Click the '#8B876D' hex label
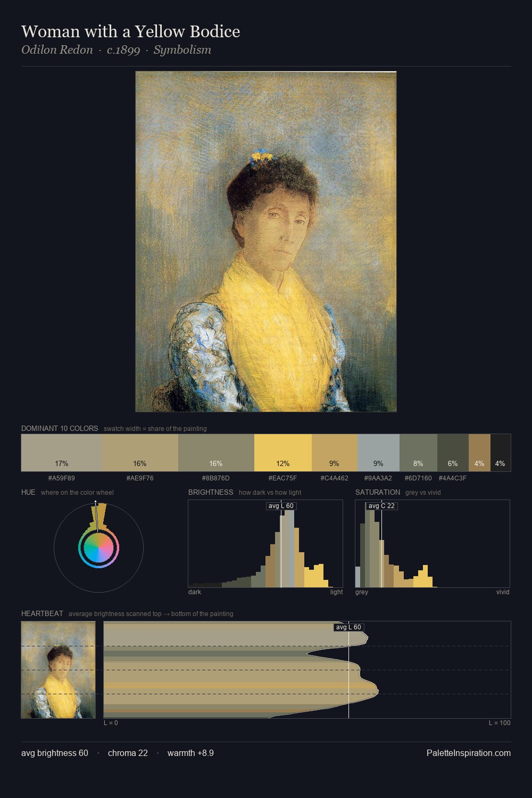This screenshot has height=798, width=532. point(216,478)
